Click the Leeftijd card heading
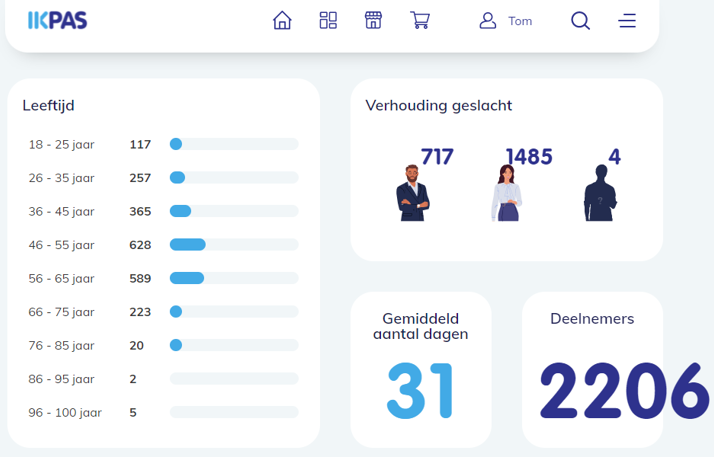This screenshot has width=714, height=457. [x=48, y=105]
